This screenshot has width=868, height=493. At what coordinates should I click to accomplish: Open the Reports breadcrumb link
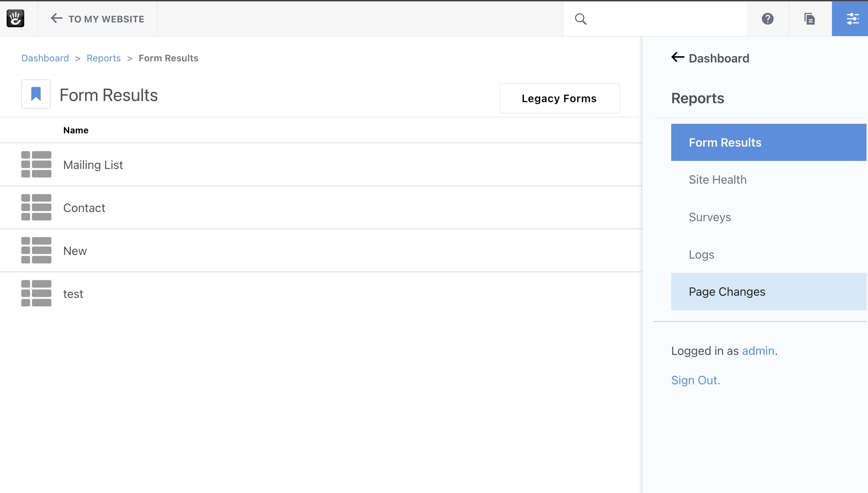pyautogui.click(x=104, y=58)
